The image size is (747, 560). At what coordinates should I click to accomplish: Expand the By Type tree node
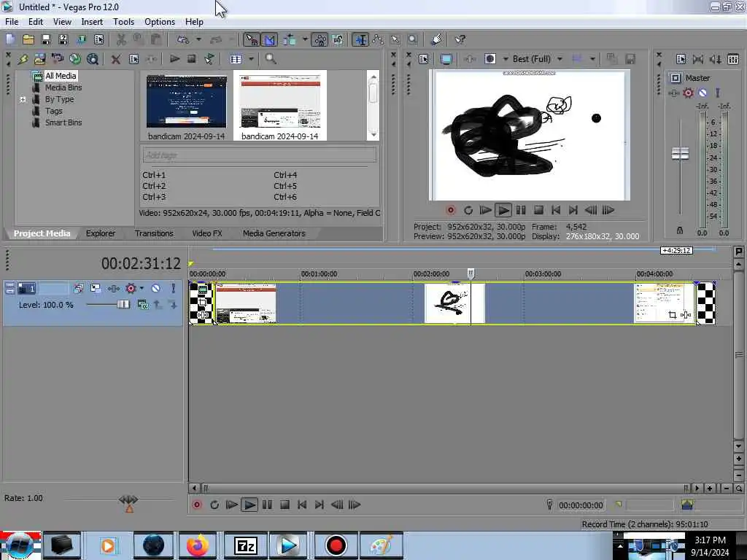click(x=23, y=99)
